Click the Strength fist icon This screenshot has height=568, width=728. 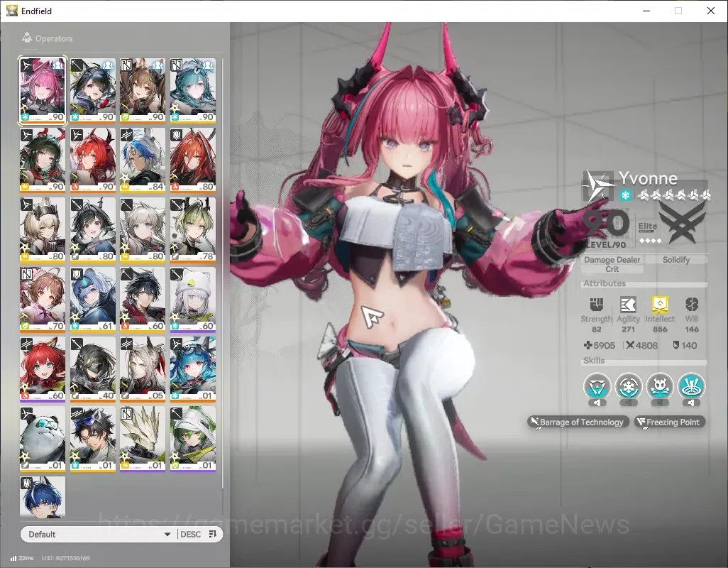point(596,305)
